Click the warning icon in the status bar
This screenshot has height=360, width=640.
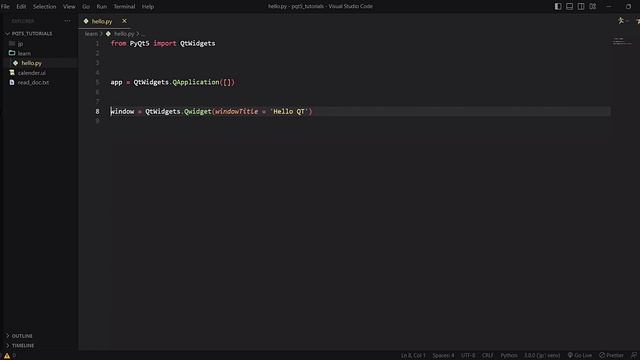(x=7, y=356)
